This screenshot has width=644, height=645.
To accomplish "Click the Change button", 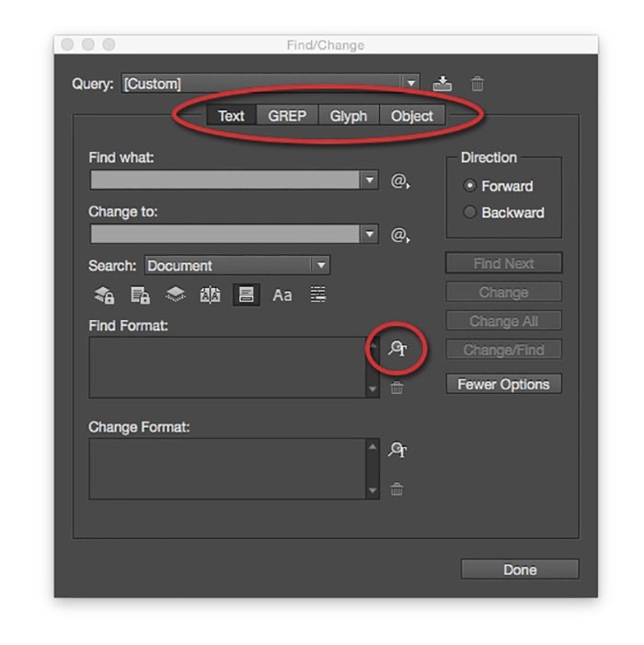I will tap(504, 292).
